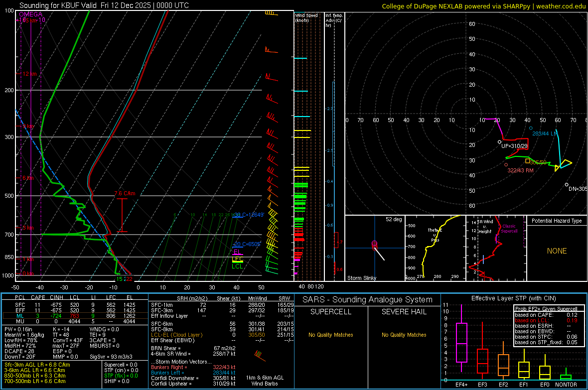The height and width of the screenshot is (390, 588).
Task: Click the SHIP = 0.0 value
Action: 117,381
